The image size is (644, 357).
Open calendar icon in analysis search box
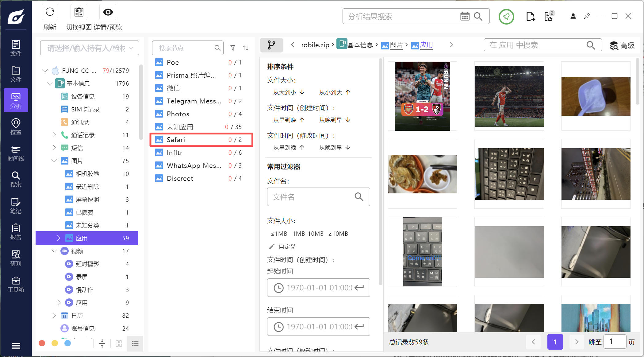click(x=465, y=17)
